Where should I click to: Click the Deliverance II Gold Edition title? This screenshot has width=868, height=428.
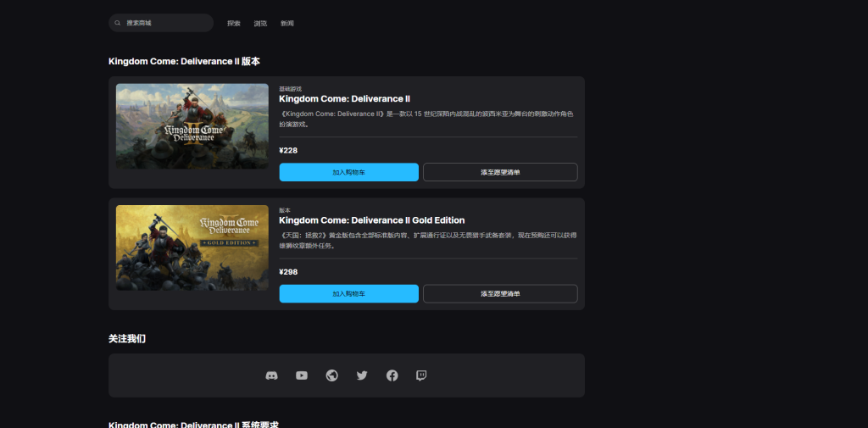371,220
